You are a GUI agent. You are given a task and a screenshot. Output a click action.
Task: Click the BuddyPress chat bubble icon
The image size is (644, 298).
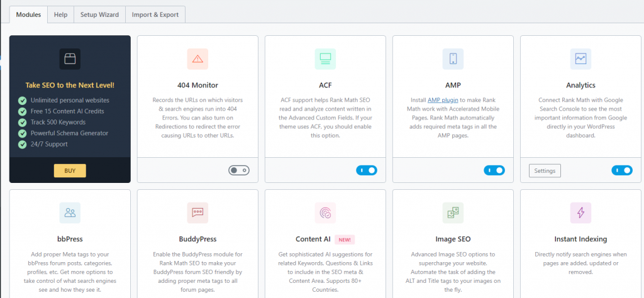tap(197, 213)
